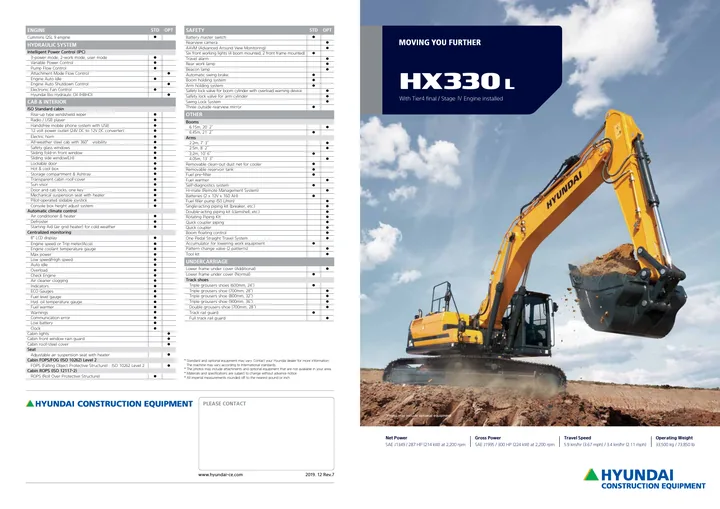Click the Rotating Piping Kit row
This screenshot has width=720, height=509.
(x=259, y=217)
